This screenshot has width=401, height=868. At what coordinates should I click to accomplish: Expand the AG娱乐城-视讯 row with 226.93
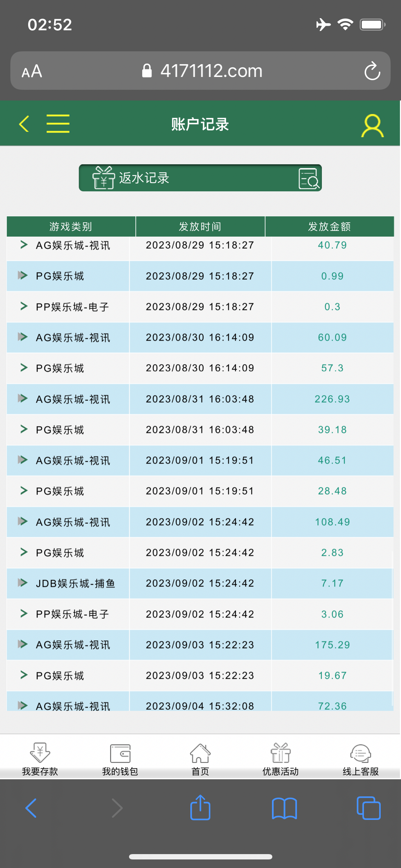[23, 398]
